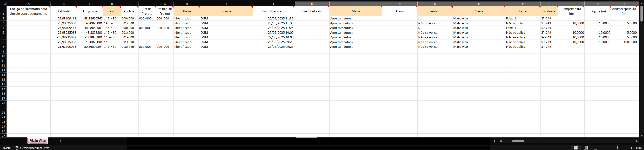Open Acessibilidade: tudo certo status
The height and width of the screenshot is (150, 644).
(x=33, y=148)
